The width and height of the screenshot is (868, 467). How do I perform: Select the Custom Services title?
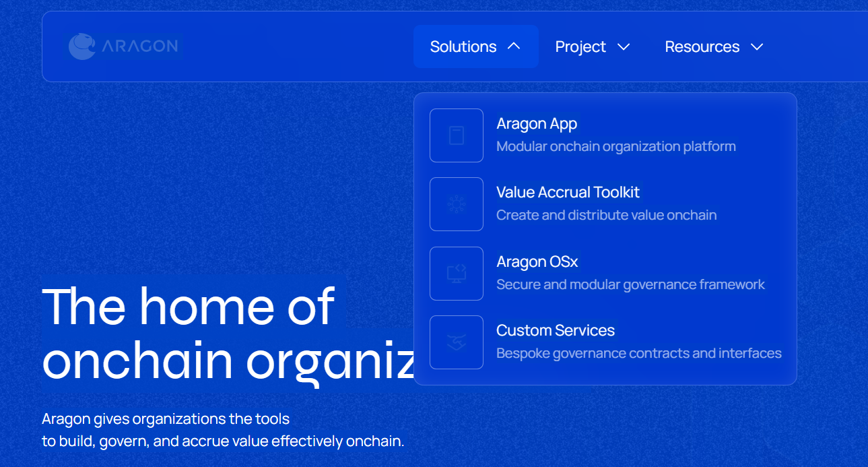[555, 330]
